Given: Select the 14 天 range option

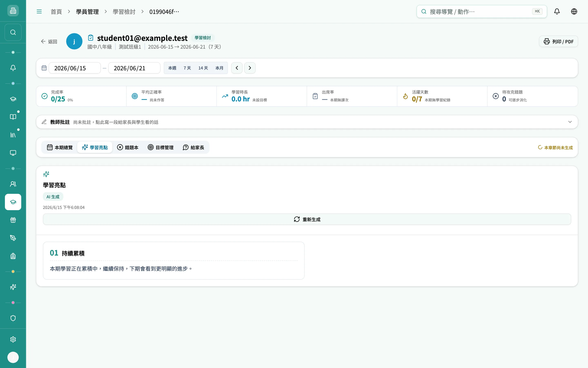Looking at the screenshot, I should pyautogui.click(x=203, y=68).
